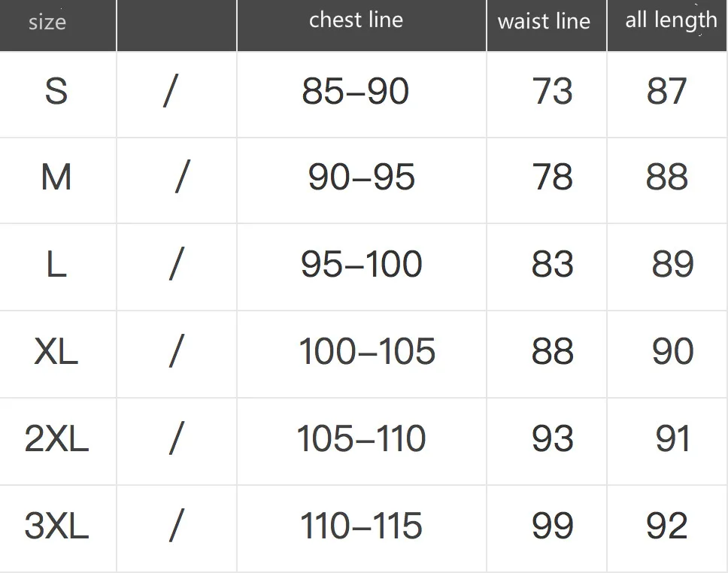The image size is (728, 573).
Task: Select the L size cell
Action: [x=56, y=265]
